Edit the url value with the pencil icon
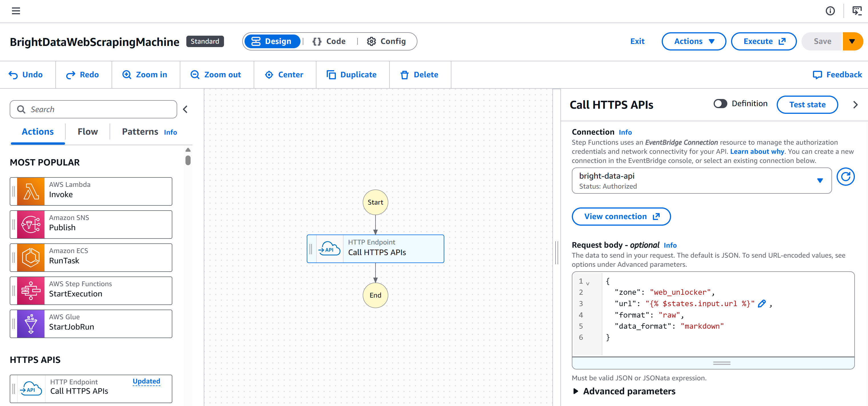 pos(762,304)
